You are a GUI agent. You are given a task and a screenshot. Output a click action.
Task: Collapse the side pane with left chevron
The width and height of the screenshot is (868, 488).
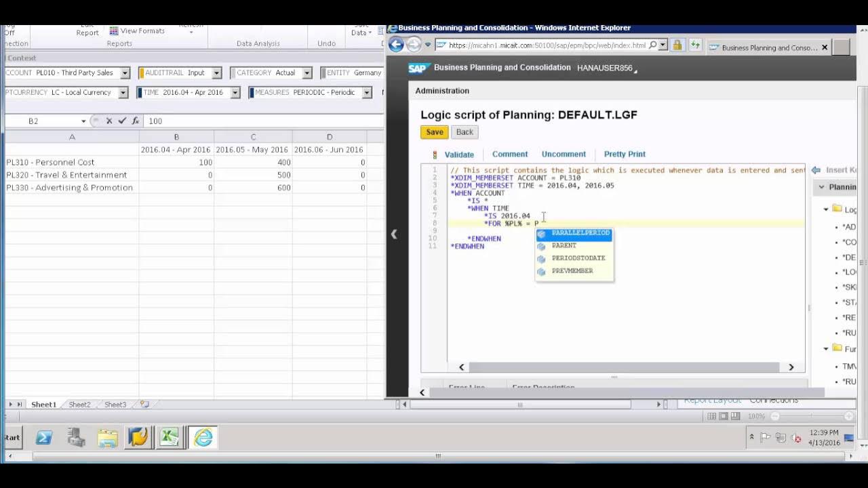393,234
